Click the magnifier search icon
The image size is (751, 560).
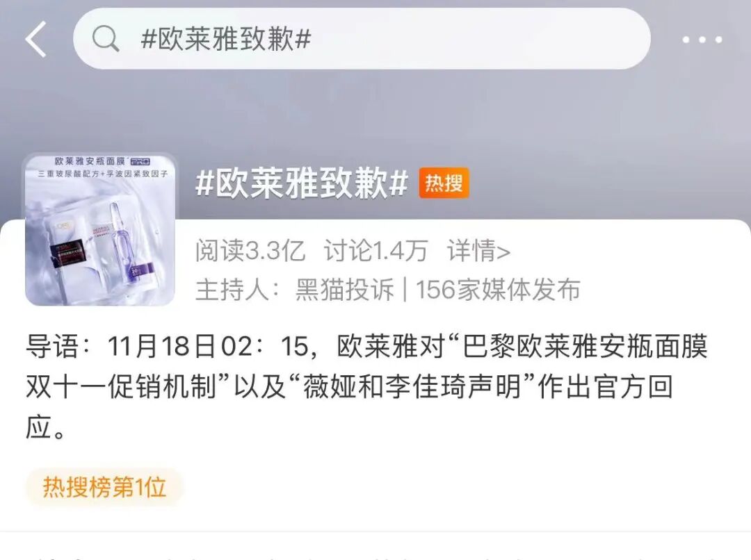click(106, 38)
